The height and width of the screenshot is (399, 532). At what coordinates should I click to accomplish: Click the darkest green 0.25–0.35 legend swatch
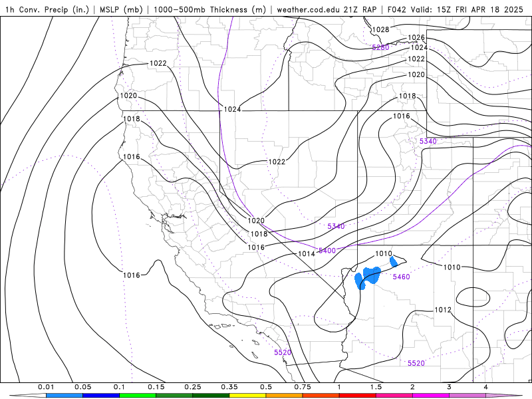click(x=211, y=396)
